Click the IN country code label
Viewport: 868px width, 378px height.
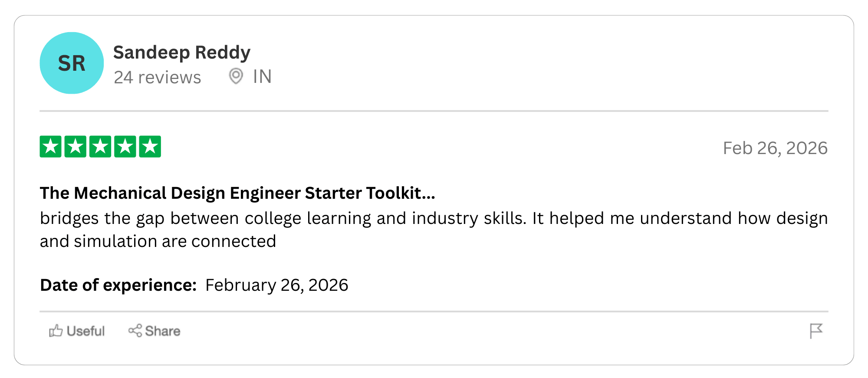[262, 77]
